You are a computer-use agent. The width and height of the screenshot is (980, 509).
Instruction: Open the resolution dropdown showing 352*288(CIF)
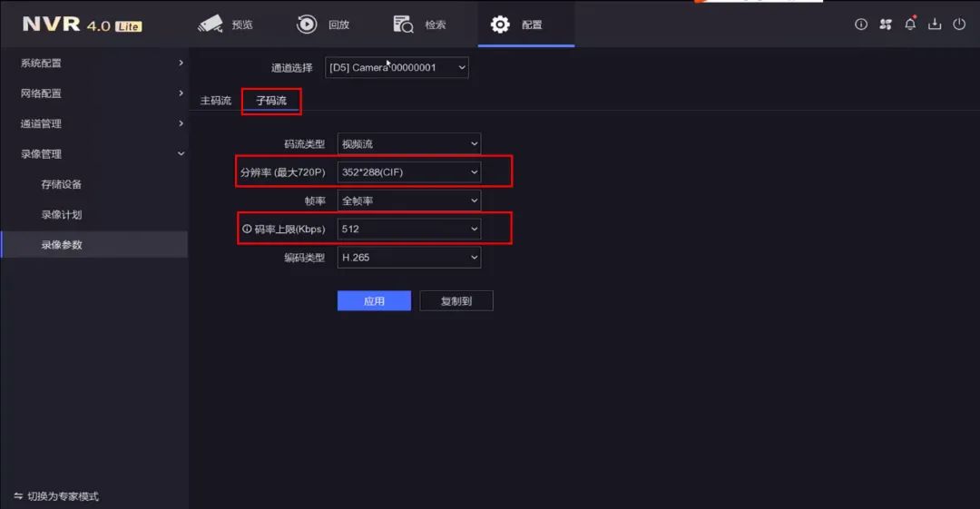408,172
